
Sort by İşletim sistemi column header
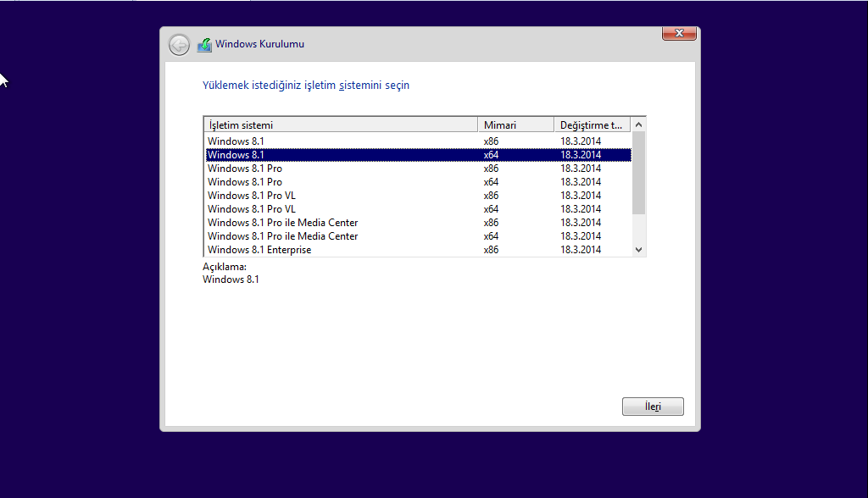tap(341, 125)
